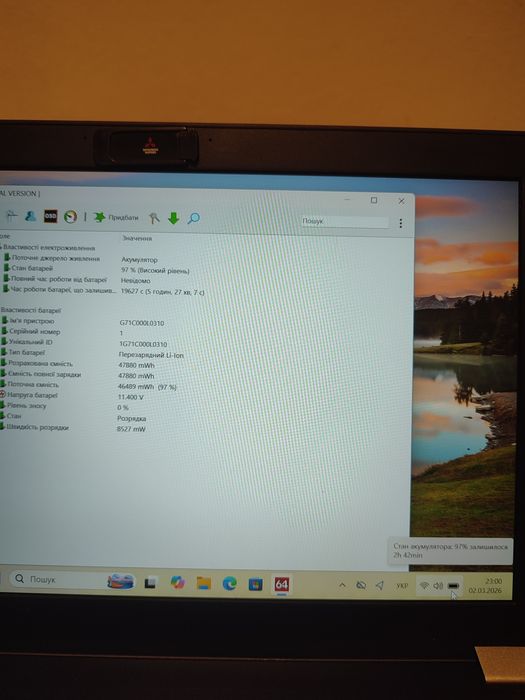Click the magnifier search toolbar icon
The image size is (525, 700).
[193, 218]
